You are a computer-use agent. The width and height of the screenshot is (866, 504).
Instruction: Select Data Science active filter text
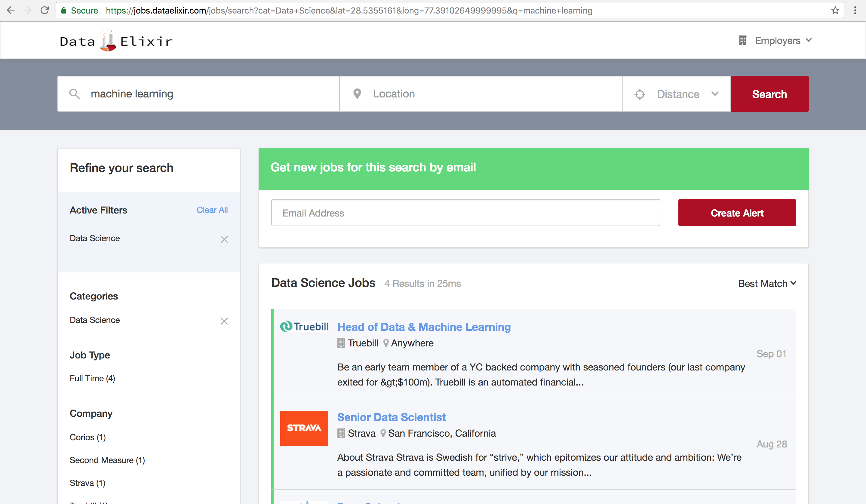pos(94,238)
